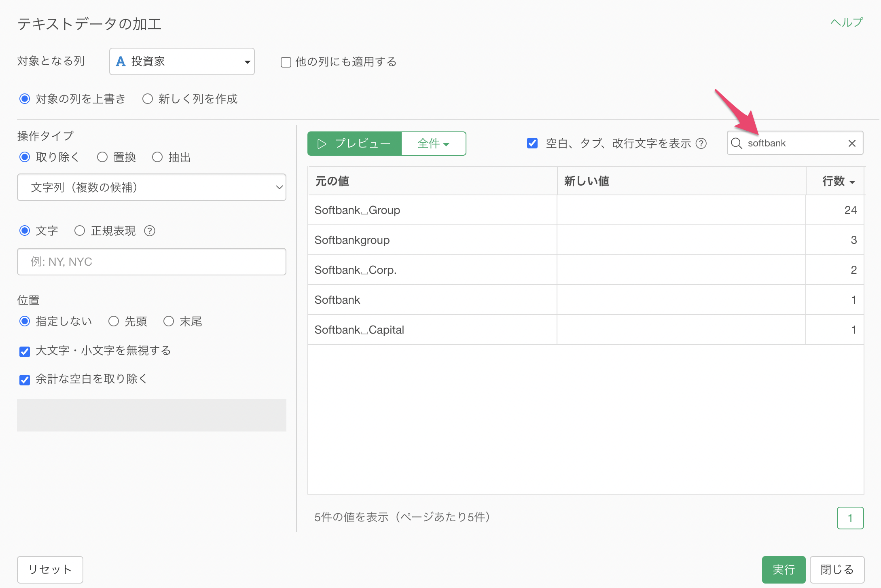Open the ヘルプ help link

click(x=846, y=22)
